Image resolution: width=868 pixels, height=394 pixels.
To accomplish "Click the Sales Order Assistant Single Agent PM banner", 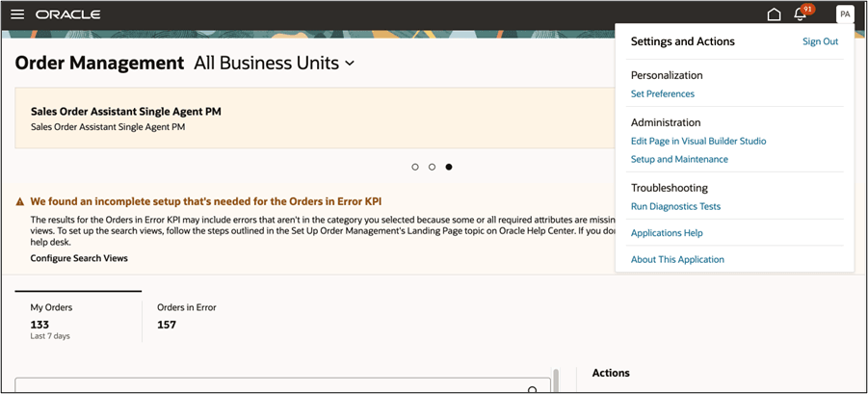I will [314, 118].
